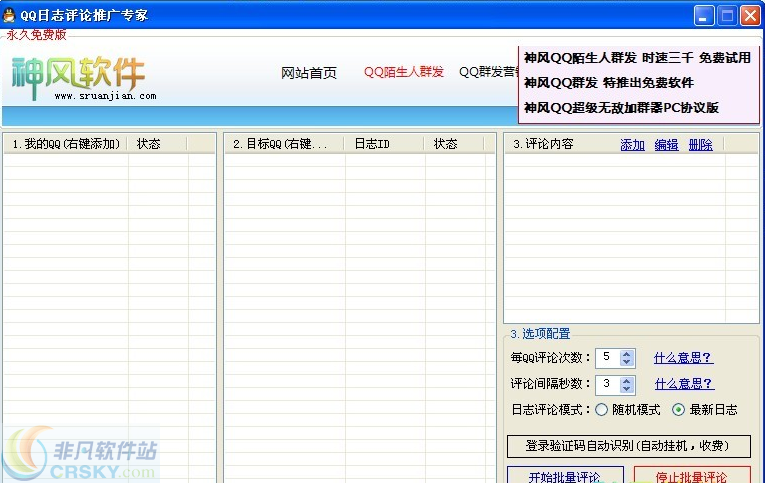765x483 pixels.
Task: Click 神风QQ群发 特推出免费软件 ad line
Action: (x=609, y=82)
